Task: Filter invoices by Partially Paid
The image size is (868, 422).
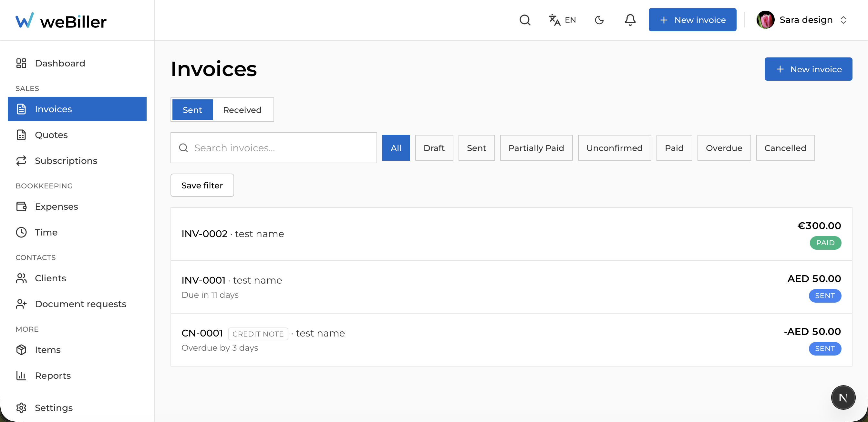Action: coord(536,148)
